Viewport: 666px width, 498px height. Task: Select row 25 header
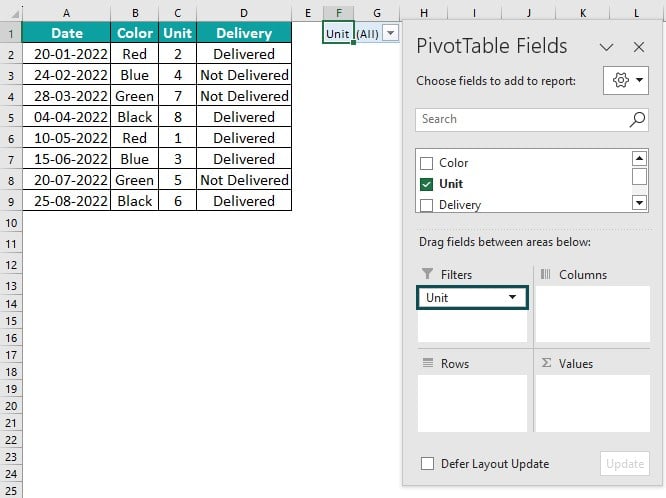(x=11, y=490)
